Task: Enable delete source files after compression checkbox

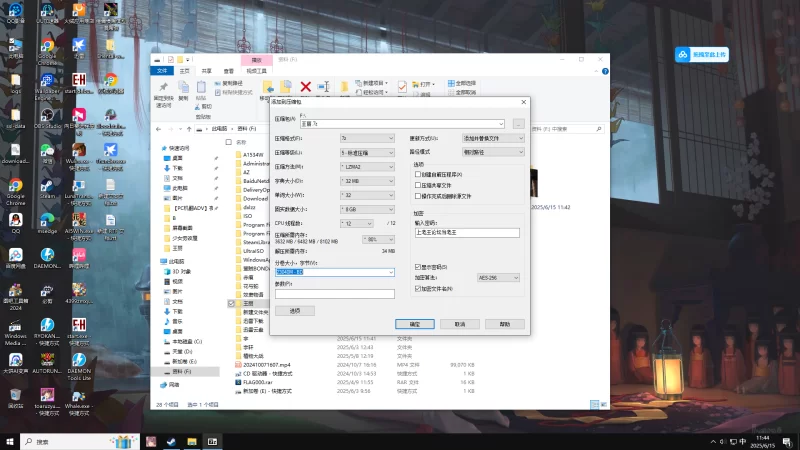Action: (x=418, y=196)
